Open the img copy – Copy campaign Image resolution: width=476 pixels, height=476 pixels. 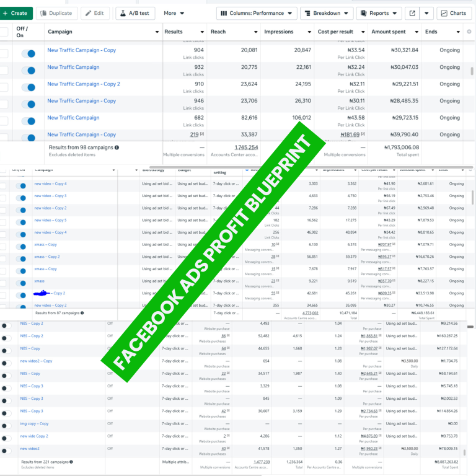pyautogui.click(x=34, y=423)
